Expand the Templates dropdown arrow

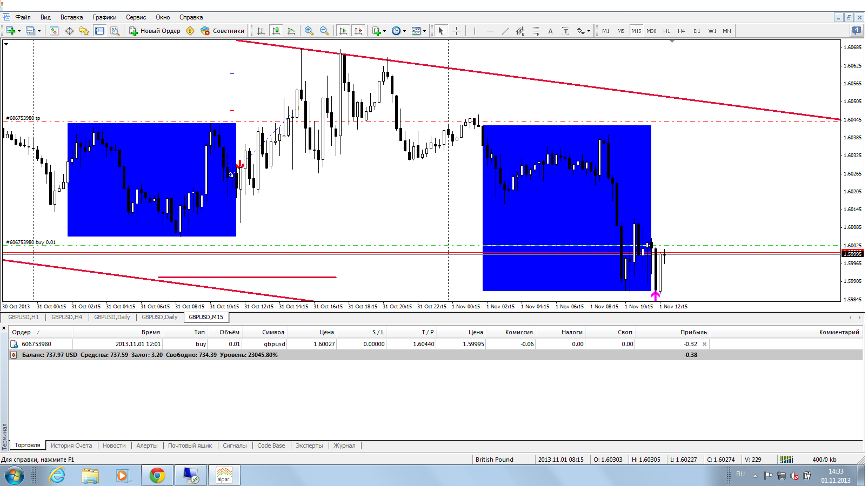[x=424, y=31]
